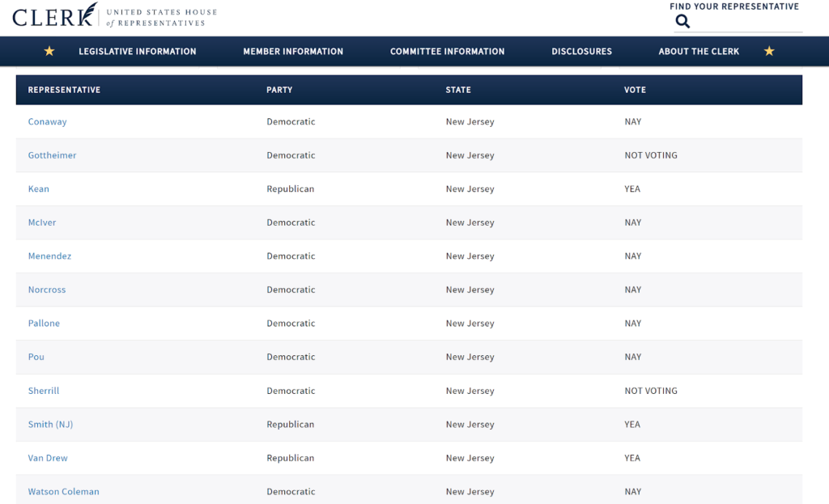Open Van Drew representative link
Viewport: 829px width, 504px height.
pyautogui.click(x=48, y=458)
